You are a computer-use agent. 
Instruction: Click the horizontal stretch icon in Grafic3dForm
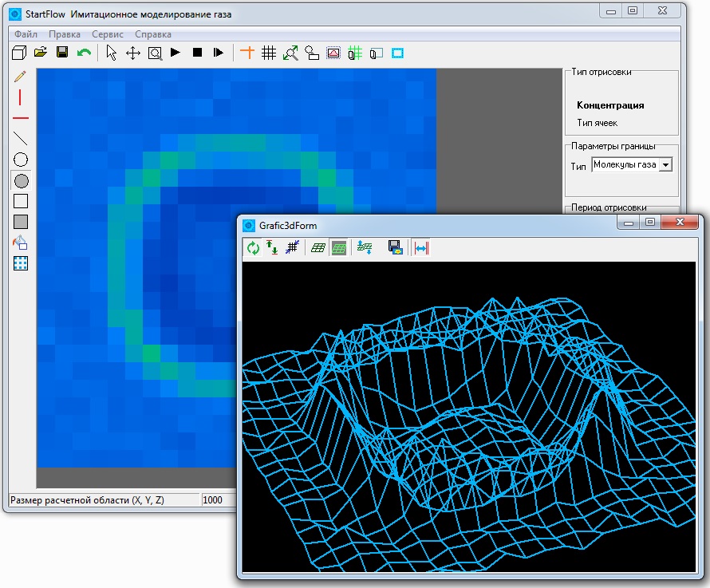[421, 248]
